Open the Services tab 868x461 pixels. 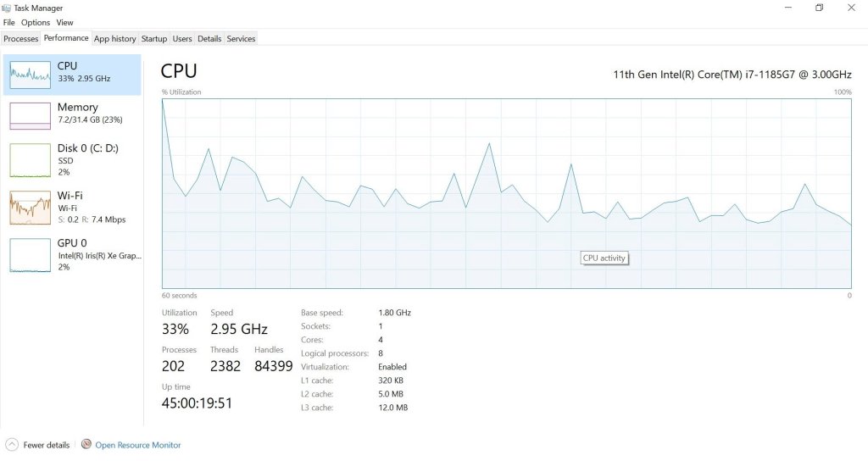click(x=241, y=39)
